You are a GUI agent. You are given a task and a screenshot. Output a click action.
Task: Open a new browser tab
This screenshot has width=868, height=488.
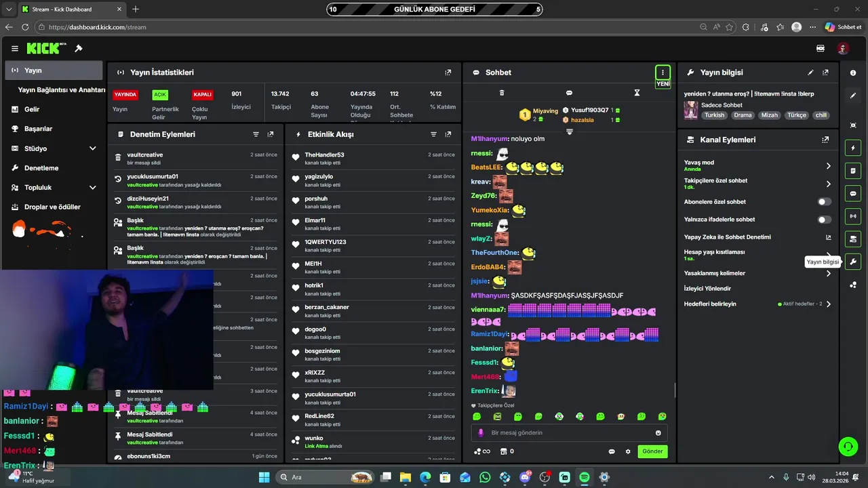coord(136,9)
